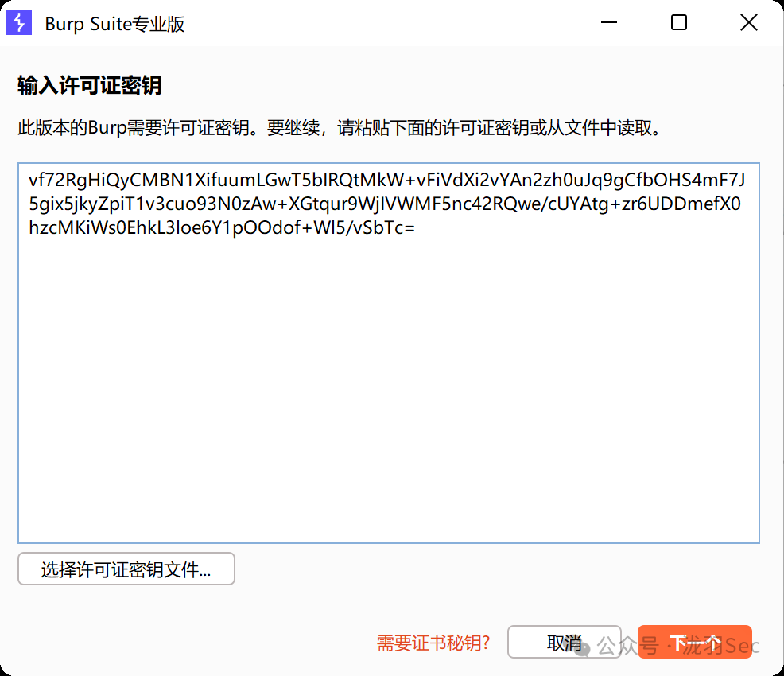Proceed with the orange 下一个 button

[694, 643]
